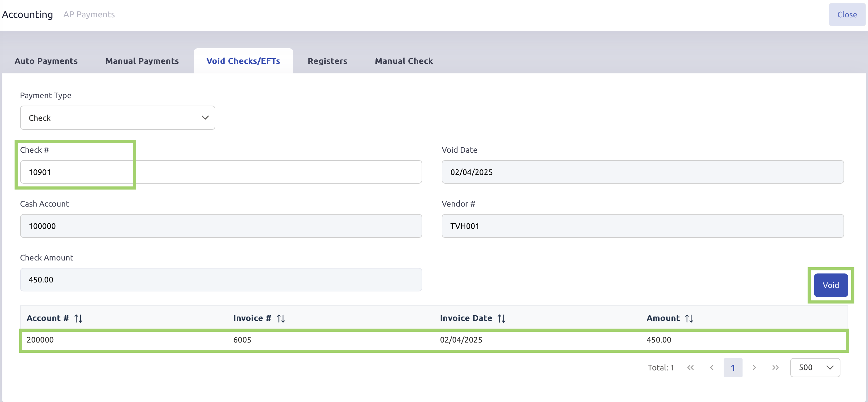
Task: Sort table by Account # column
Action: click(x=78, y=318)
